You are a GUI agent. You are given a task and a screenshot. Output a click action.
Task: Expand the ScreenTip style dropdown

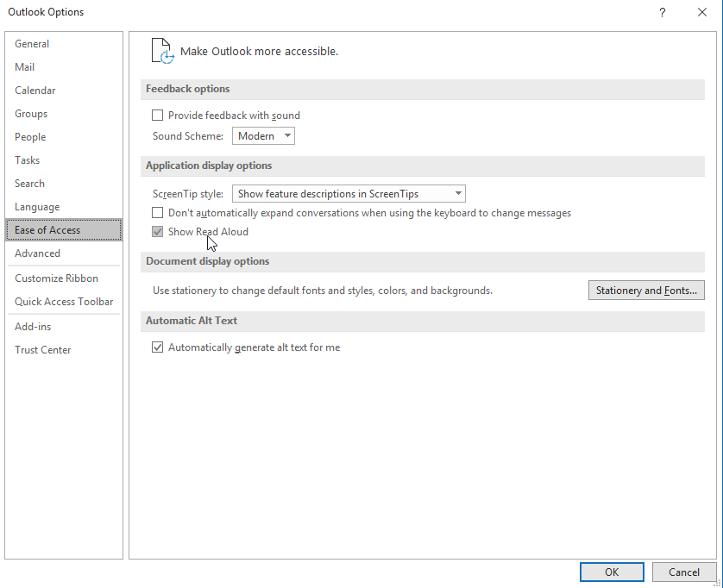click(349, 194)
